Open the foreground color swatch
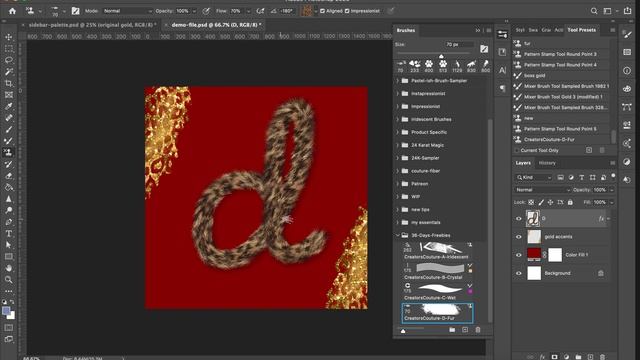Viewport: 640px width, 360px height. pyautogui.click(x=6, y=311)
